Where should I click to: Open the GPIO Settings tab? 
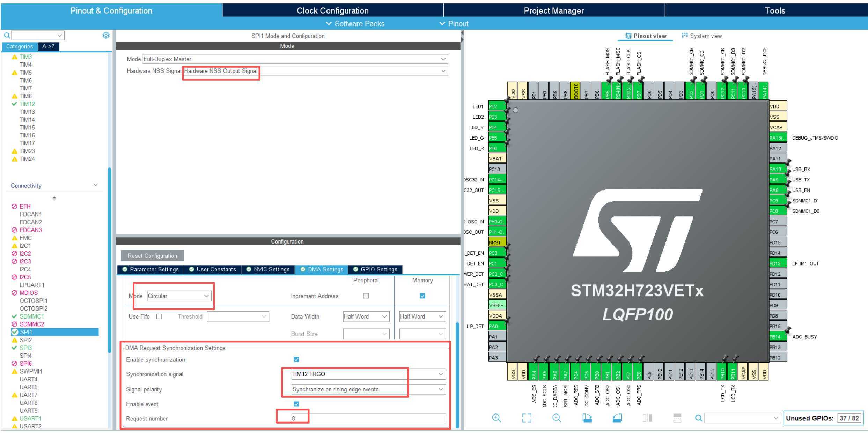pyautogui.click(x=375, y=269)
